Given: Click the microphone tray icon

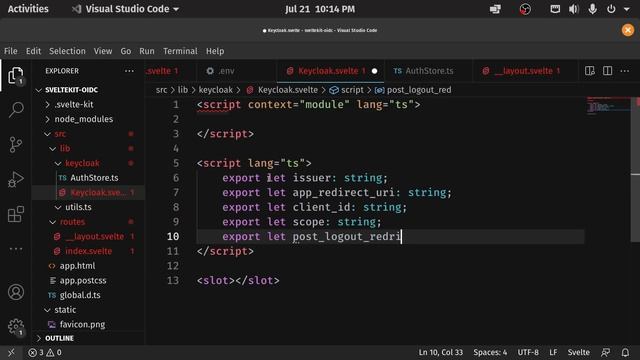Looking at the screenshot, I should [592, 9].
